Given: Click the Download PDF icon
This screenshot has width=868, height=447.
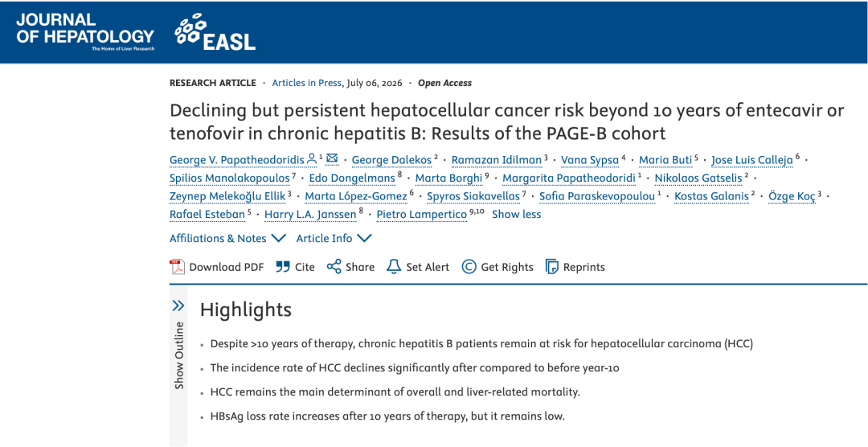Looking at the screenshot, I should 177,267.
